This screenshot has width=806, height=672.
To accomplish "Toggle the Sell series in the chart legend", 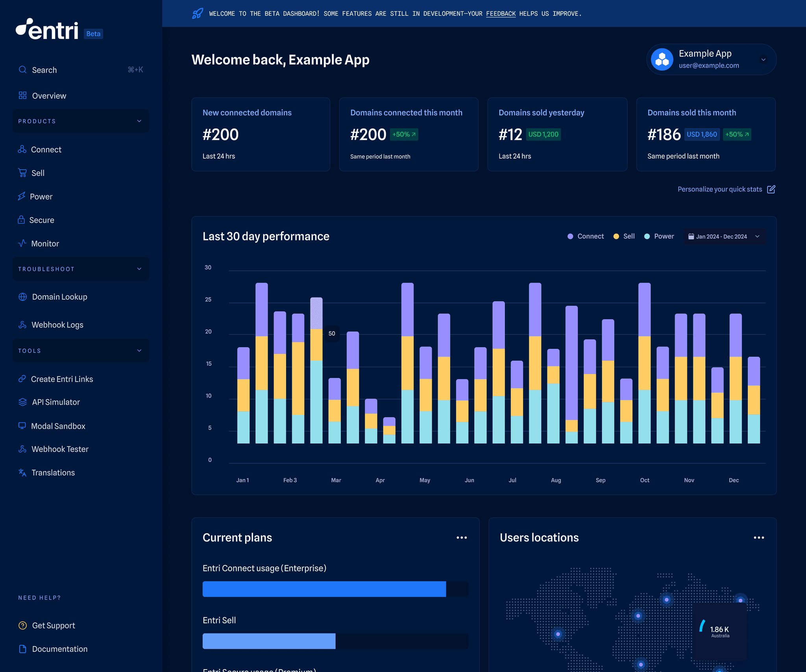I will pos(623,236).
